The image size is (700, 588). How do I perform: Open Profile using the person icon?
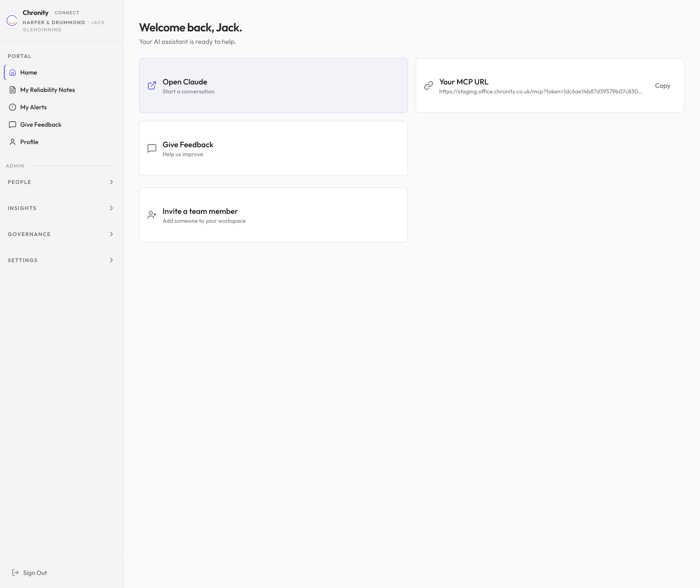(x=12, y=142)
